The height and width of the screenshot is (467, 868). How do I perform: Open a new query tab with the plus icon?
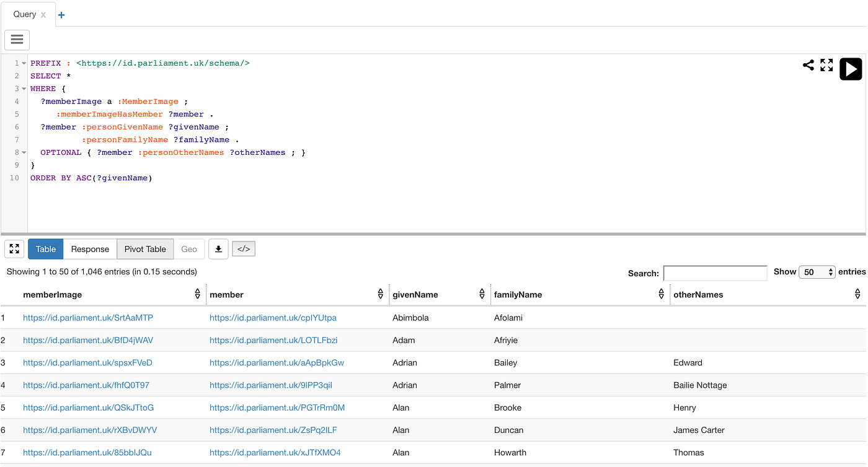coord(61,14)
